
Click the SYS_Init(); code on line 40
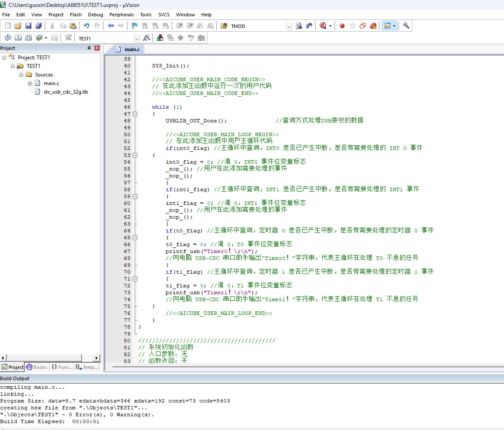tap(170, 66)
